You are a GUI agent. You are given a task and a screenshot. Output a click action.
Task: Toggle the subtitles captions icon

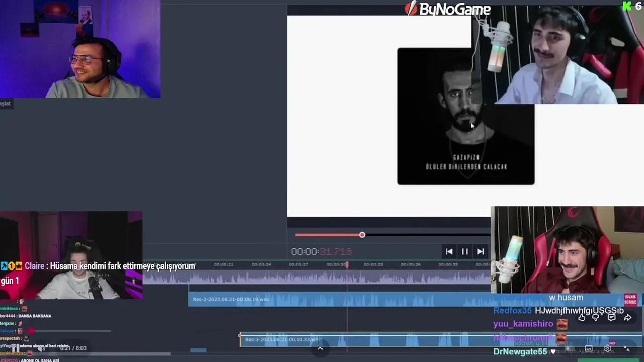pyautogui.click(x=589, y=348)
